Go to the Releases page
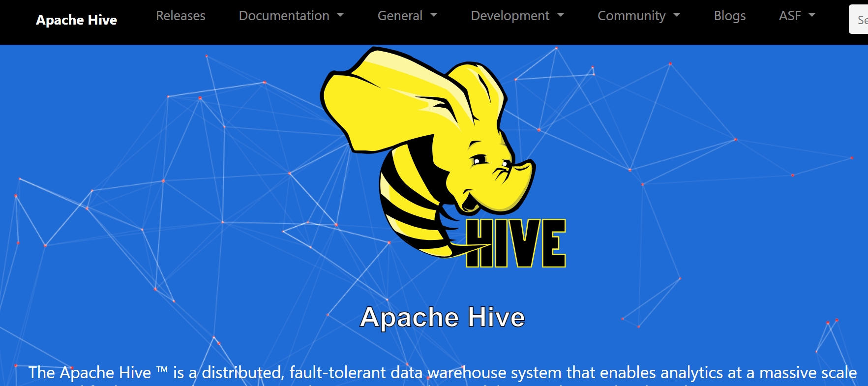 180,16
